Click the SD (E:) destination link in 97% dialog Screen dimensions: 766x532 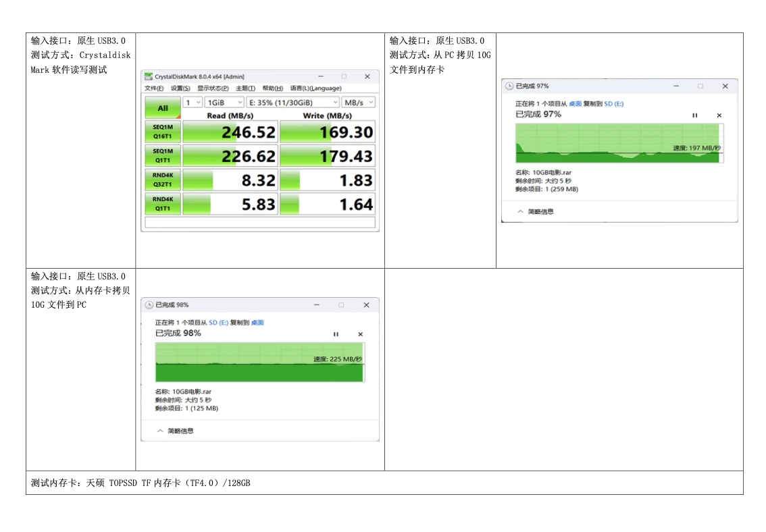(x=613, y=104)
